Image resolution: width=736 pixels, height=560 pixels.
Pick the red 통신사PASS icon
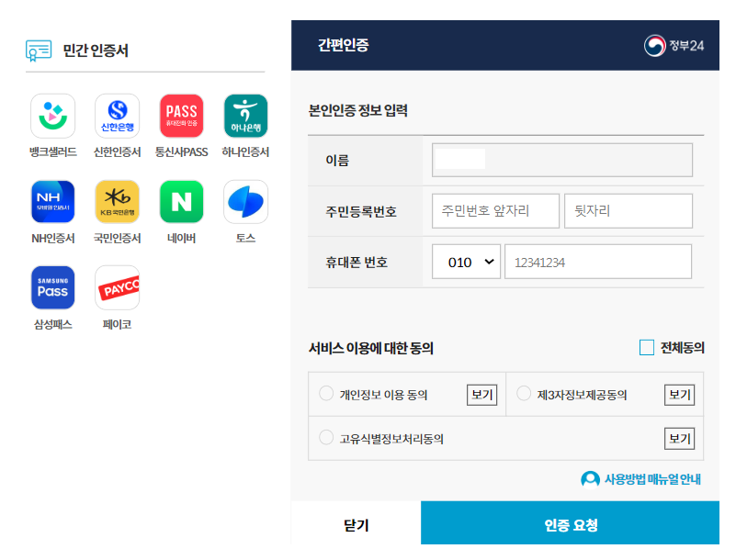coord(182,116)
